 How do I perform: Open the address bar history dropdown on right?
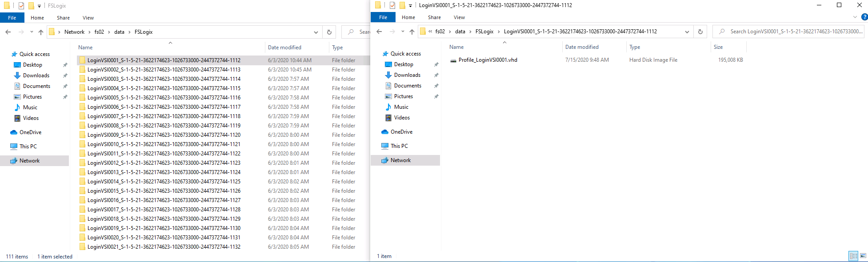687,32
